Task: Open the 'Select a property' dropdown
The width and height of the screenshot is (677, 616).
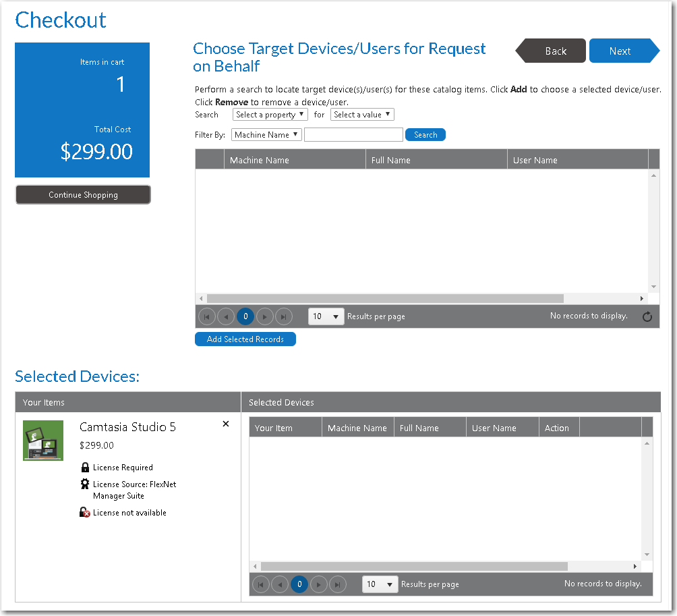Action: pyautogui.click(x=270, y=115)
